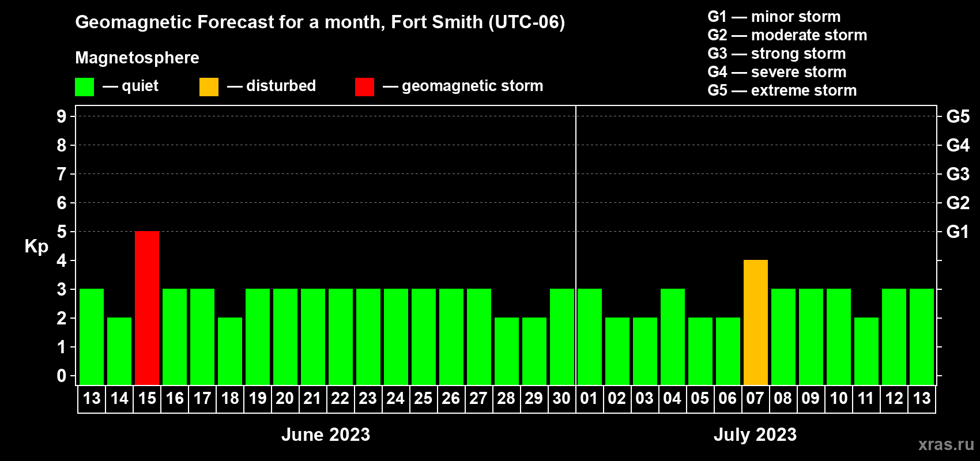Screen dimensions: 980x461
Task: Click the right-axis 'G3' label
Action: click(x=958, y=174)
